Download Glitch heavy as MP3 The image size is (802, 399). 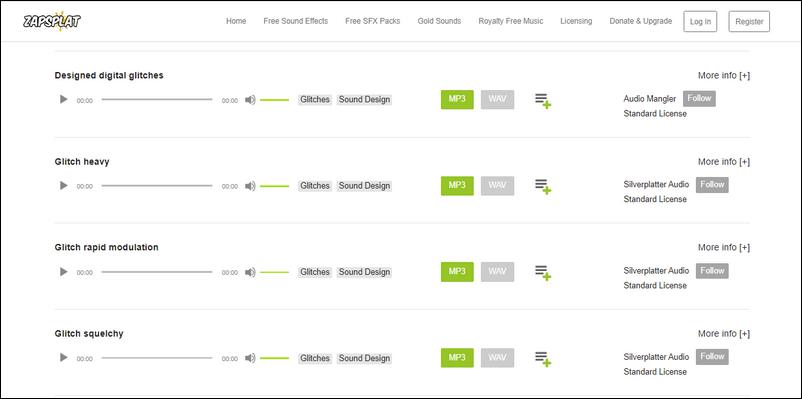457,186
